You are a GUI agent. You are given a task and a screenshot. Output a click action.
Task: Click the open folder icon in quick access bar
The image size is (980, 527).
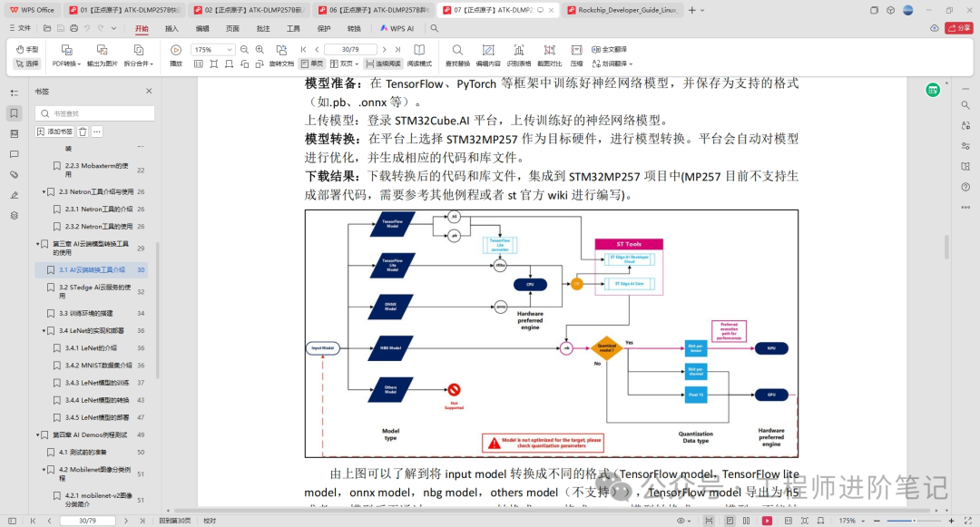tap(47, 28)
